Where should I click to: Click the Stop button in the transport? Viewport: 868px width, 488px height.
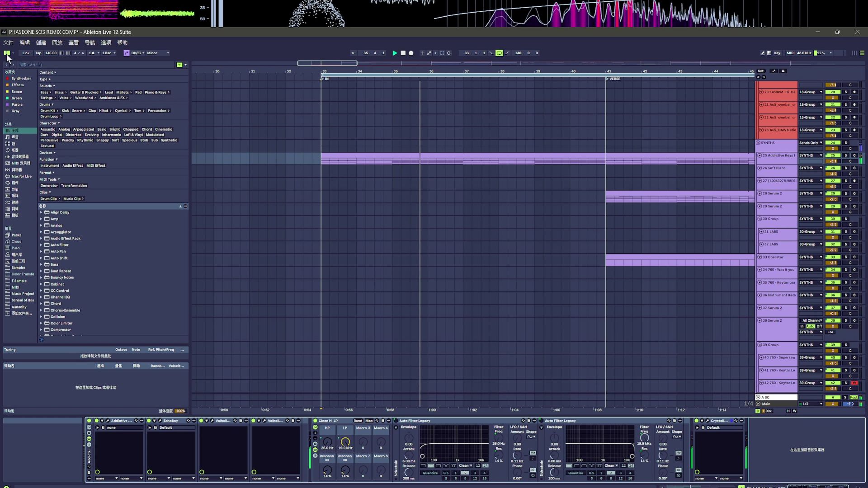pyautogui.click(x=403, y=53)
